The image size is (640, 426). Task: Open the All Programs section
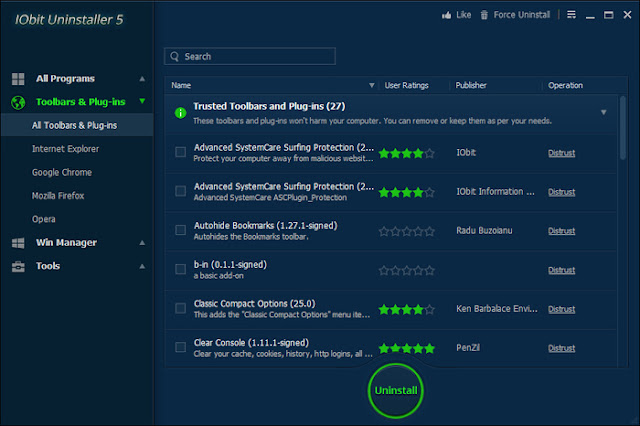point(65,79)
